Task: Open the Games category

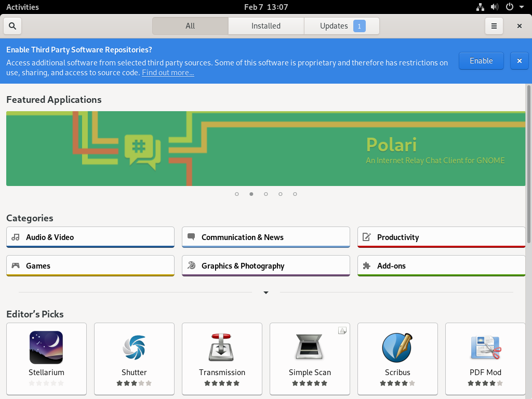Action: pyautogui.click(x=90, y=265)
